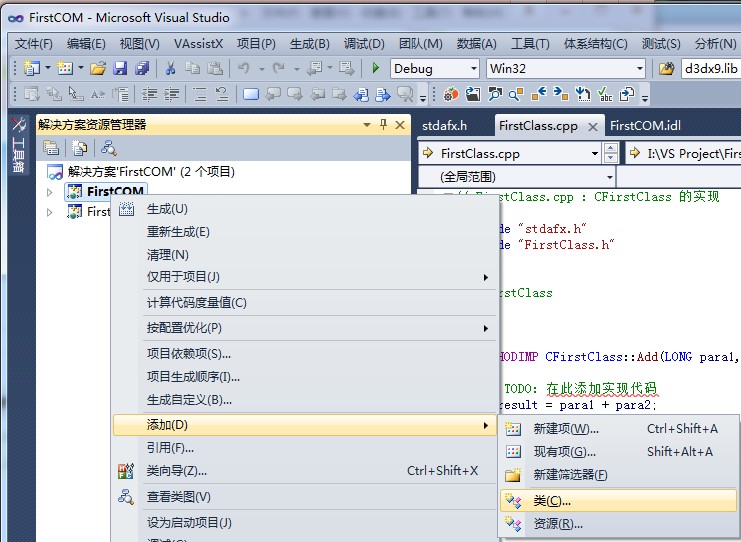Open the 文件(F) menu
This screenshot has width=741, height=542.
[x=34, y=44]
